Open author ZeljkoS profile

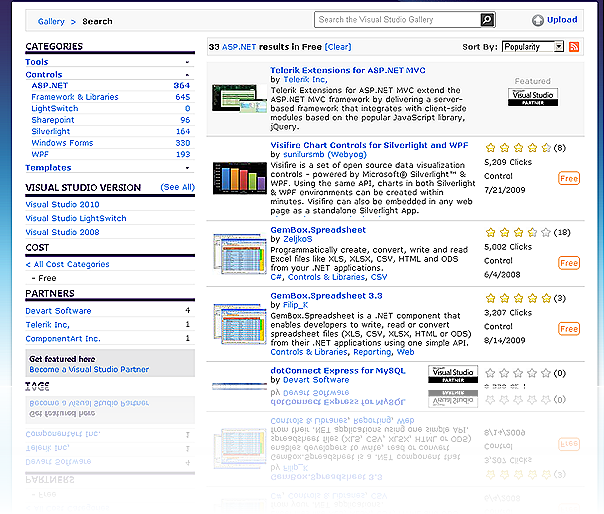tap(298, 239)
